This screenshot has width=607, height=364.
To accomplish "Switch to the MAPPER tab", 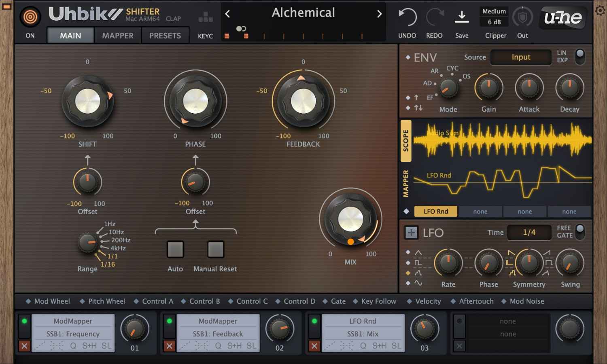I will (117, 36).
